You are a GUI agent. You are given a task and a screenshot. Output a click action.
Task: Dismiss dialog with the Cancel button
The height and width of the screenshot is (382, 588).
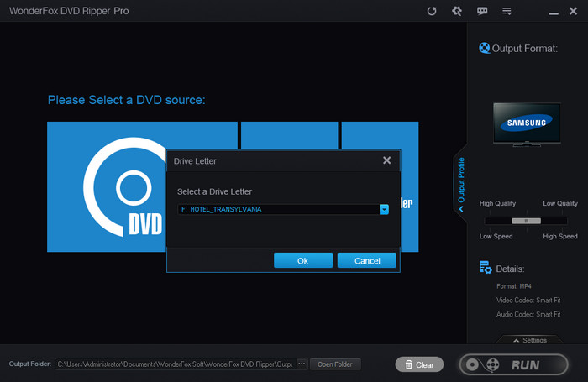[x=367, y=260]
